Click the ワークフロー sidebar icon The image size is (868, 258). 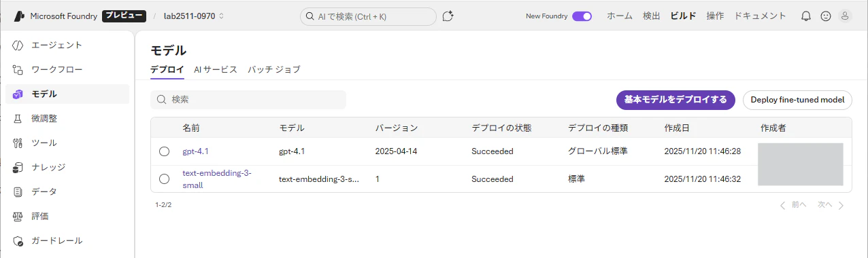pos(18,70)
